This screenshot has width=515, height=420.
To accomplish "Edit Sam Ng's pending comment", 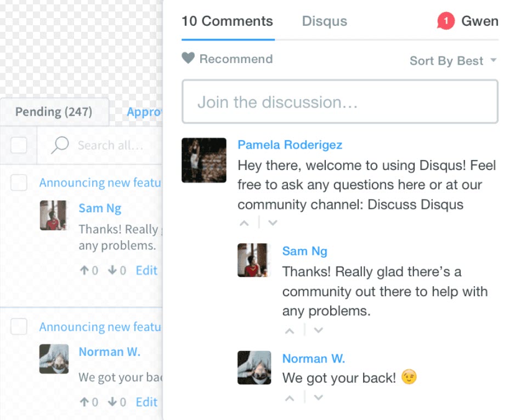I will pyautogui.click(x=146, y=270).
